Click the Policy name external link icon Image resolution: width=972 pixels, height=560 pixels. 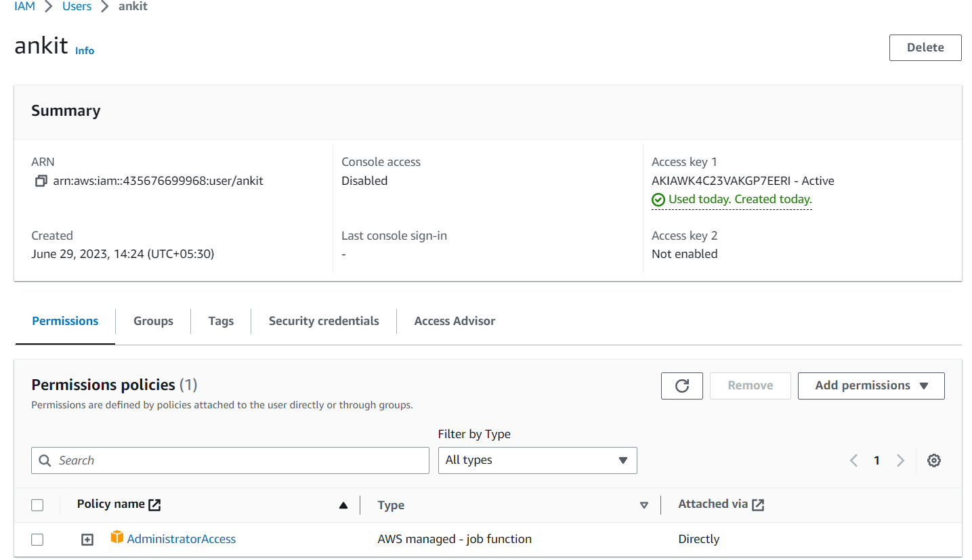click(x=155, y=504)
